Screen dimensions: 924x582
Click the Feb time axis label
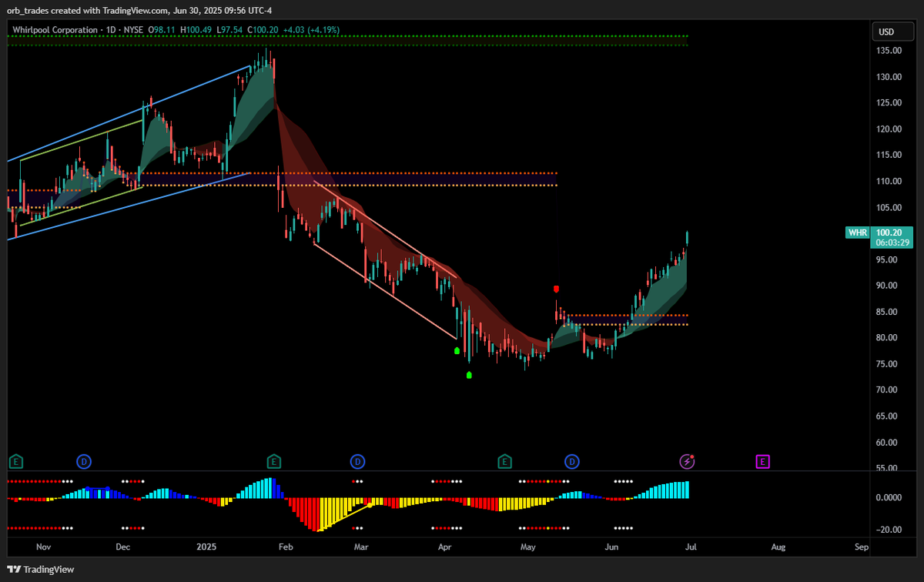[x=286, y=547]
